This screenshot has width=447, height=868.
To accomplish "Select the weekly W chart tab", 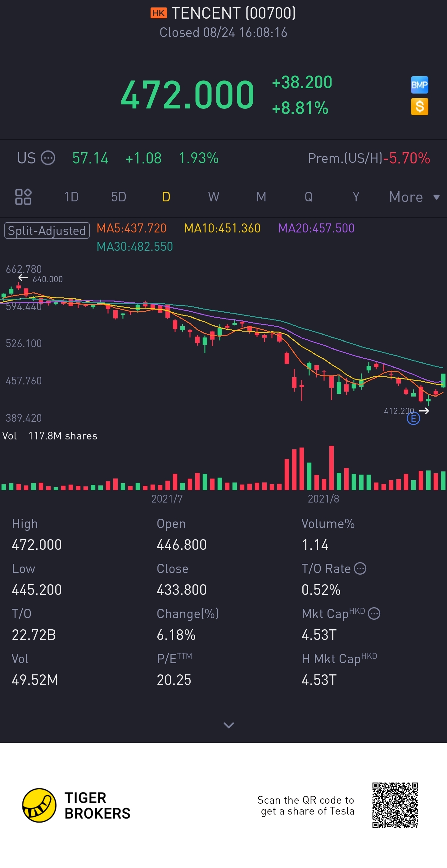I will point(213,197).
